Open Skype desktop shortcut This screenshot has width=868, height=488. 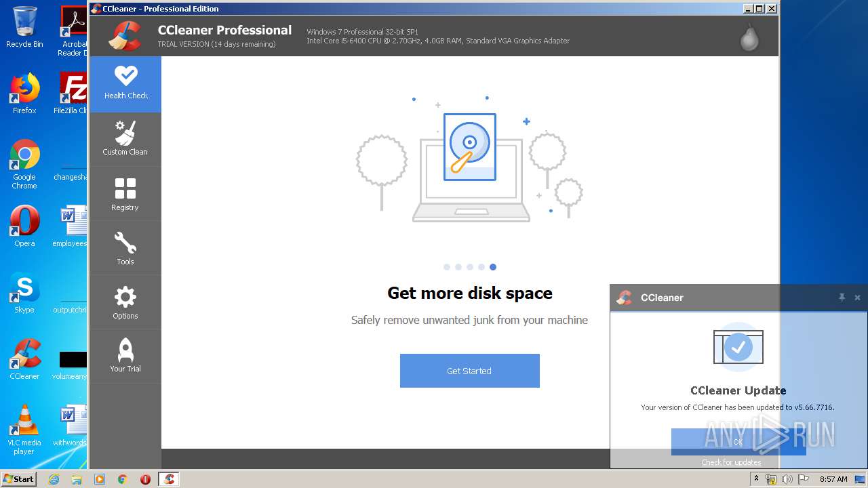click(24, 293)
